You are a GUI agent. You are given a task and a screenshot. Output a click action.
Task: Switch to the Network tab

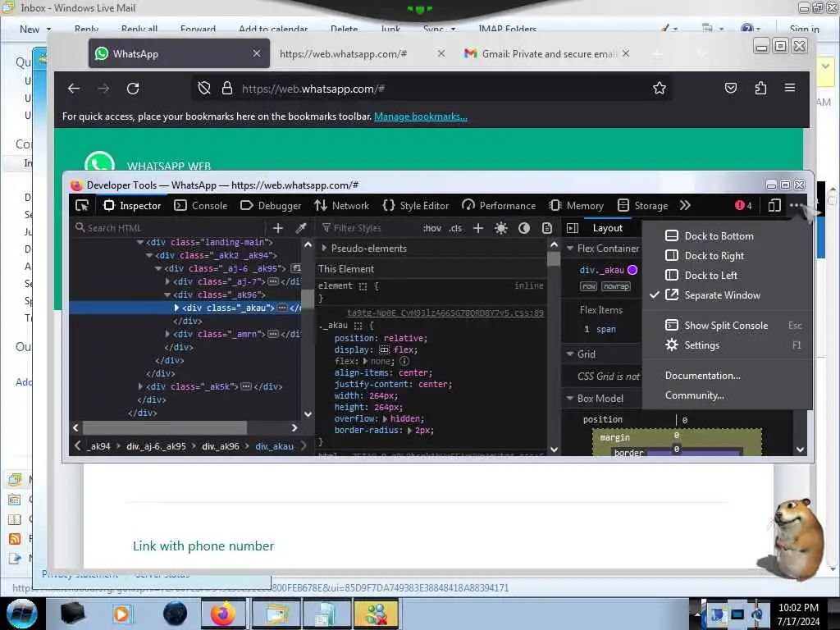(x=342, y=205)
